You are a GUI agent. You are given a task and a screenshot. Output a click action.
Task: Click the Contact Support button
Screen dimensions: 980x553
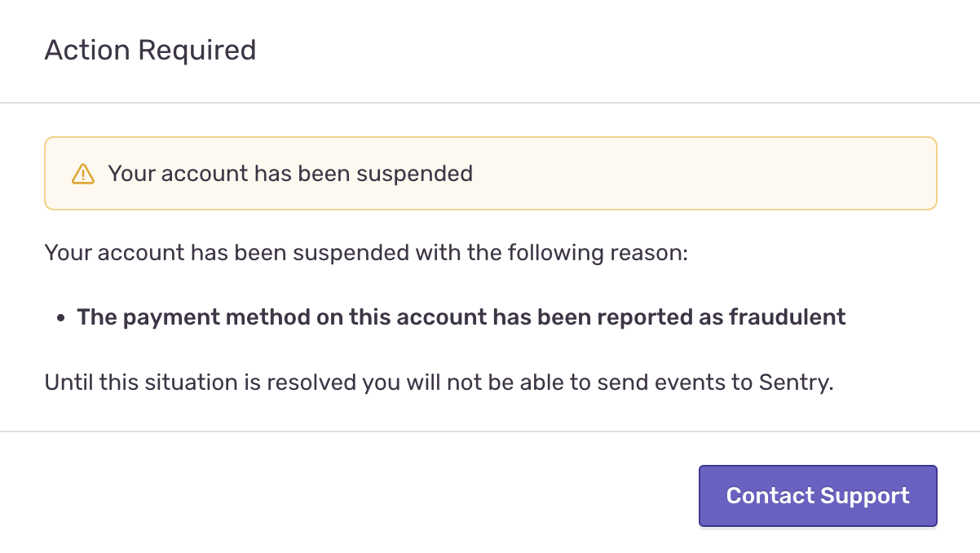(x=818, y=496)
